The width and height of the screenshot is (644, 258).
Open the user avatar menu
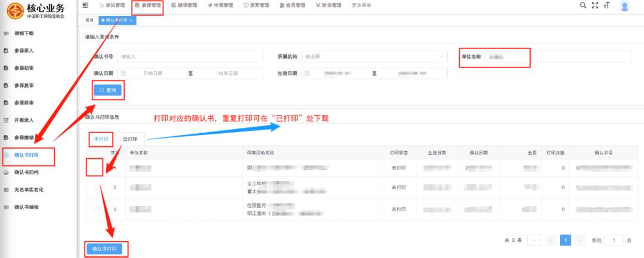tap(625, 6)
